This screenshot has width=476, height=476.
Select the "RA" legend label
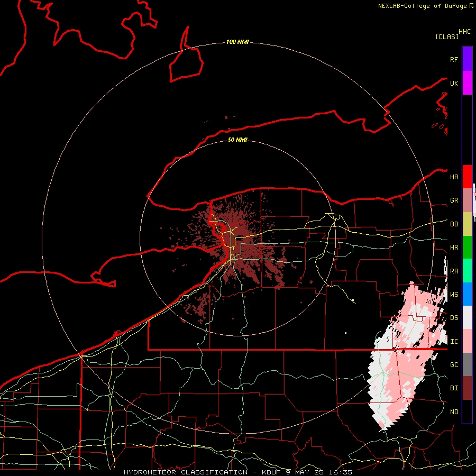(454, 271)
